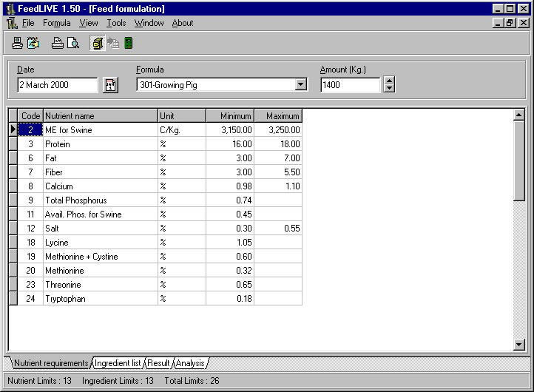This screenshot has height=392, width=534.
Task: Click the FeedLIVE app icon in title bar
Action: point(10,9)
